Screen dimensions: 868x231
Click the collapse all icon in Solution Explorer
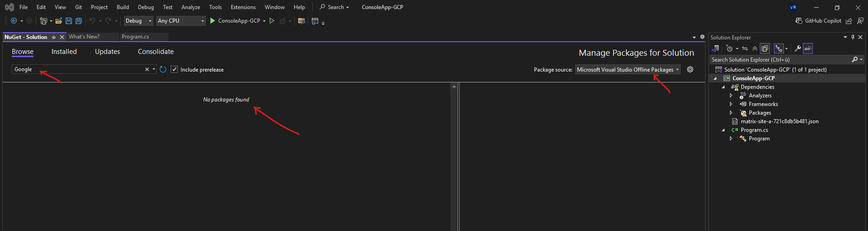pyautogui.click(x=755, y=48)
